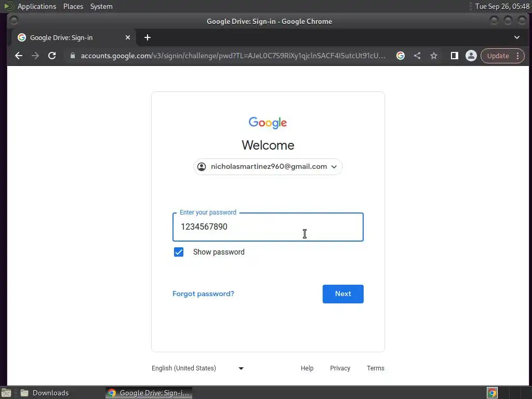Go back using the browser back arrow
Screen dimensions: 532x399
tap(19, 56)
